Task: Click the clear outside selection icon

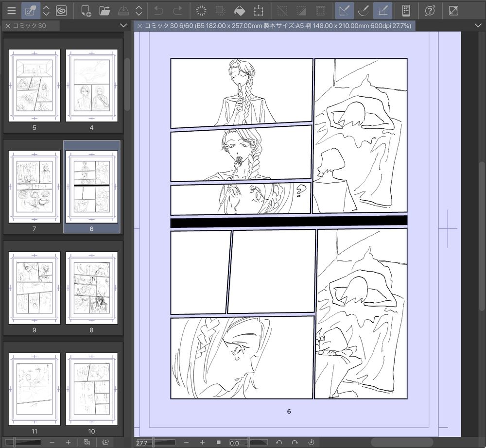Action: (x=220, y=11)
